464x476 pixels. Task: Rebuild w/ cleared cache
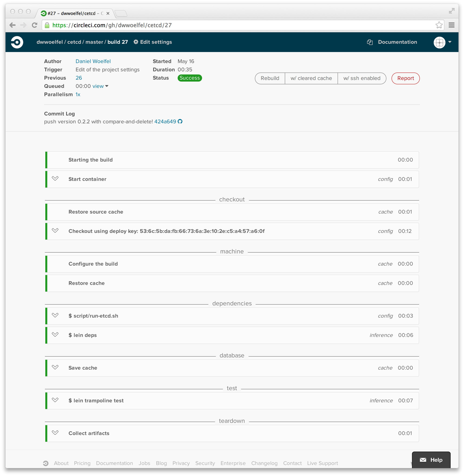311,78
